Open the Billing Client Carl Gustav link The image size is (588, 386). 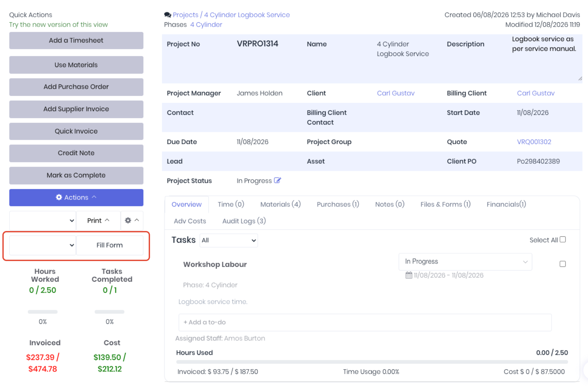[536, 93]
